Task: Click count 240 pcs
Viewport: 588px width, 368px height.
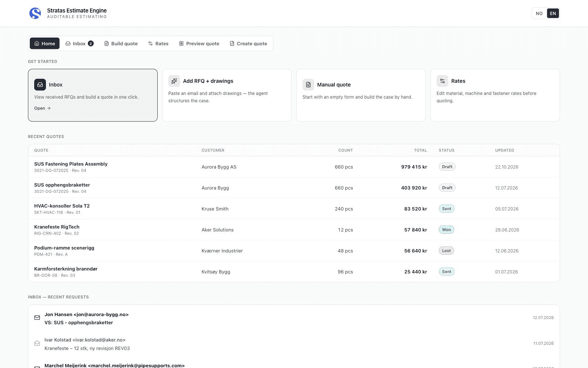Action: point(344,209)
